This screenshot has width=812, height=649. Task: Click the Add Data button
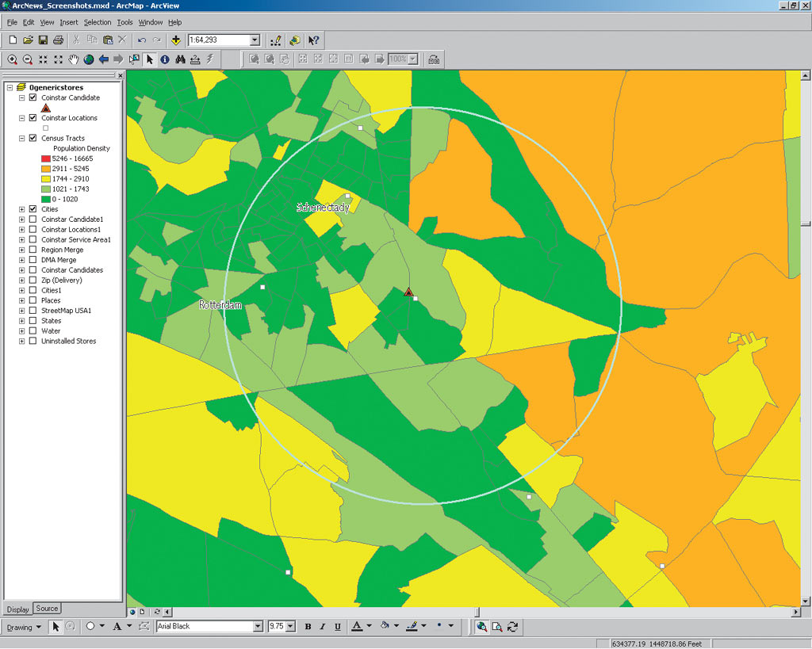pyautogui.click(x=175, y=40)
